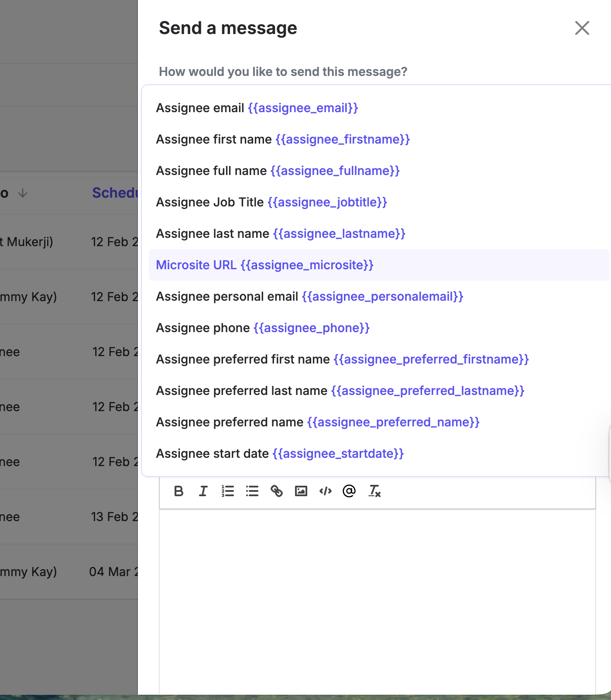Pick Assignee Job Title variable

pyautogui.click(x=379, y=202)
